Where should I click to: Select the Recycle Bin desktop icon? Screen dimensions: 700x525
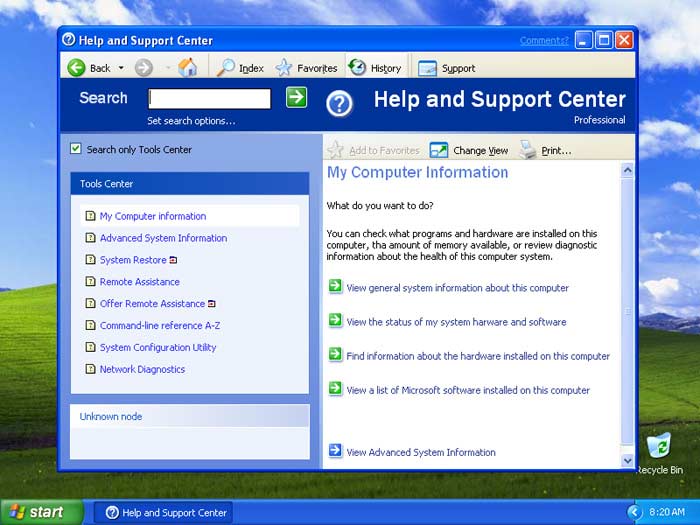click(659, 453)
